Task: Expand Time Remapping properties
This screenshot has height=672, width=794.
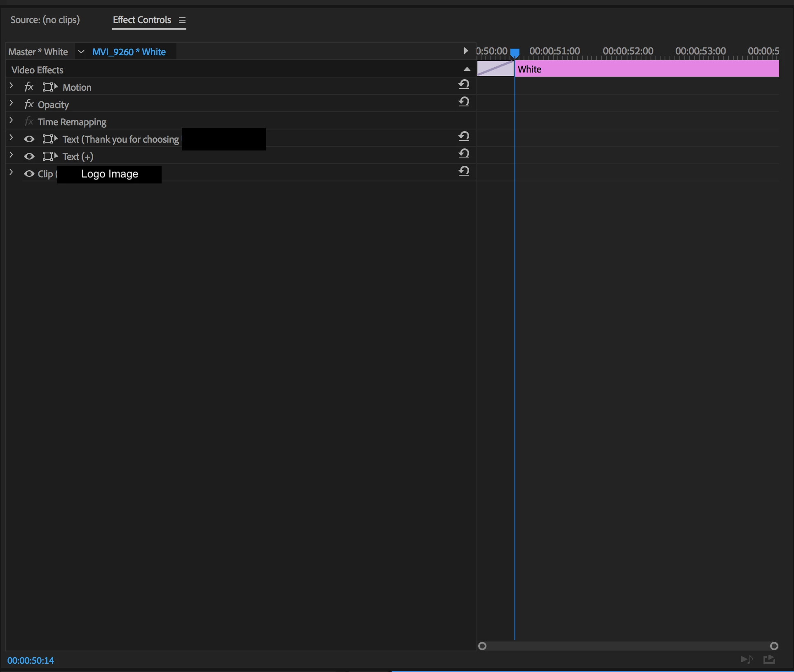Action: (11, 120)
